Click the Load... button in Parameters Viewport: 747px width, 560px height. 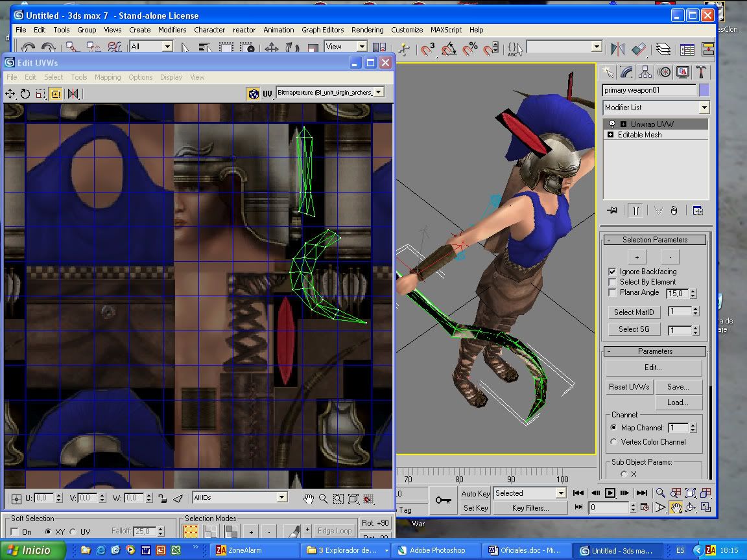click(678, 402)
